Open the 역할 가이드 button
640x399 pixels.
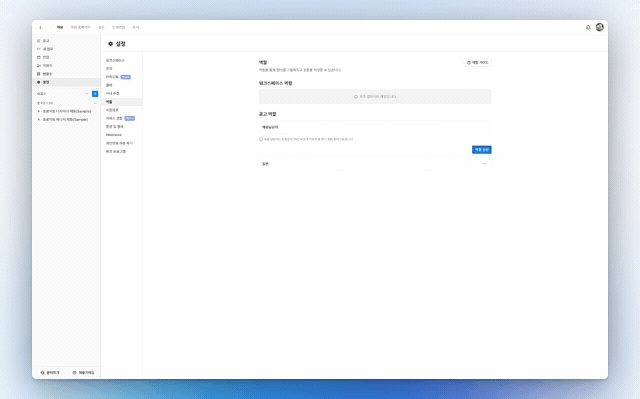coord(478,62)
